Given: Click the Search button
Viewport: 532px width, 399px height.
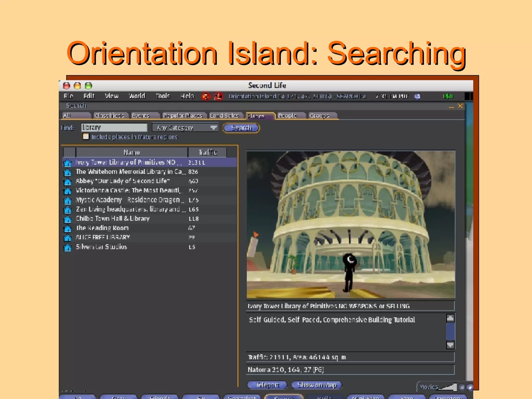Looking at the screenshot, I should [241, 128].
